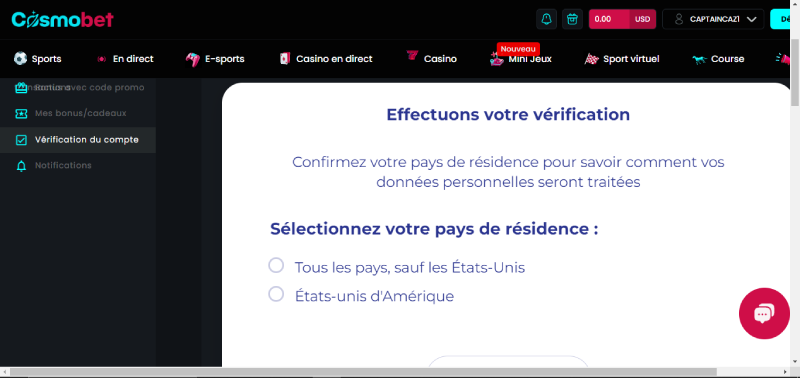The image size is (800, 378).
Task: Click the red seven Casino icon
Action: coord(412,55)
